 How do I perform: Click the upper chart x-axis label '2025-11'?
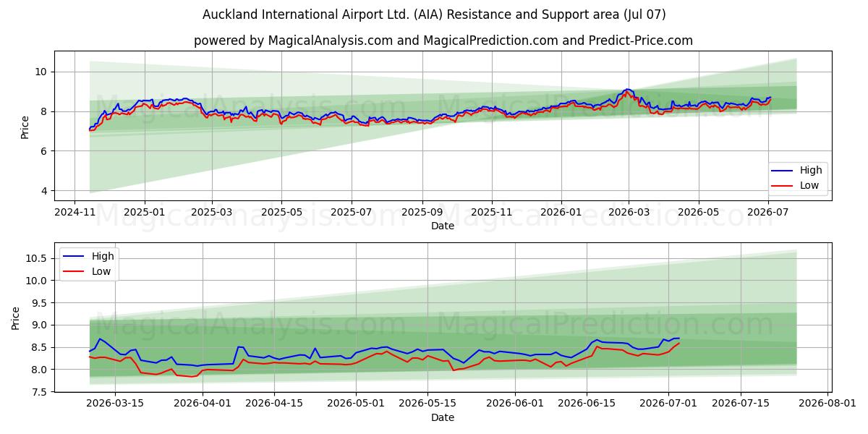point(491,212)
